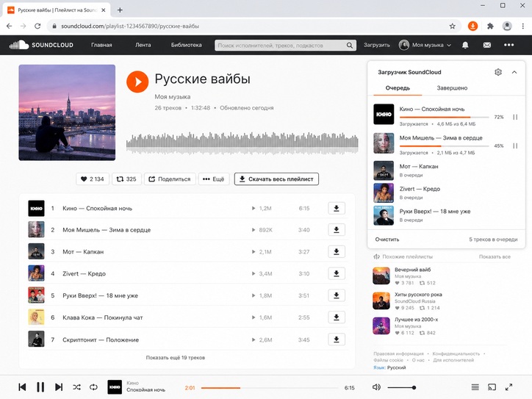Image resolution: width=532 pixels, height=399 pixels.
Task: Expand player to fullscreen
Action: [508, 387]
